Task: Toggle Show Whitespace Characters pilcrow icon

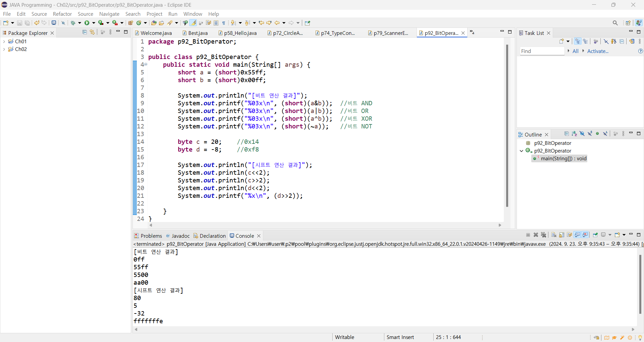Action: (x=224, y=23)
